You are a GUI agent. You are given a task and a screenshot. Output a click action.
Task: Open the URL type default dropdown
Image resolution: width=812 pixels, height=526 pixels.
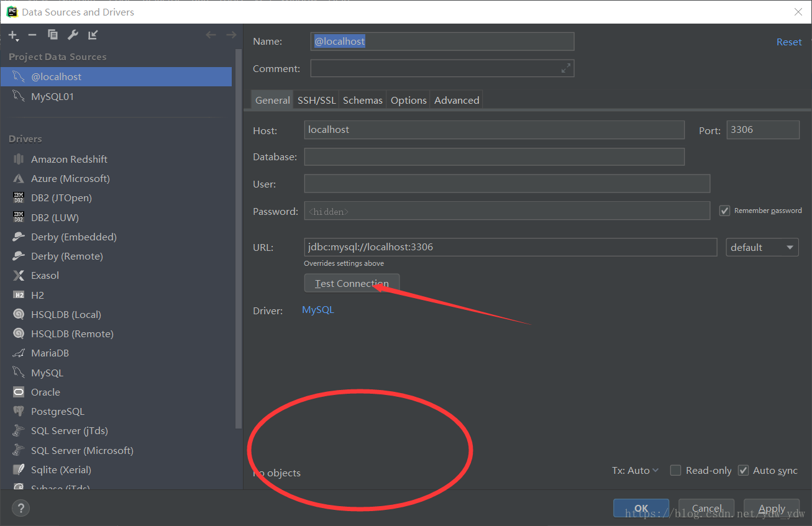(x=762, y=247)
